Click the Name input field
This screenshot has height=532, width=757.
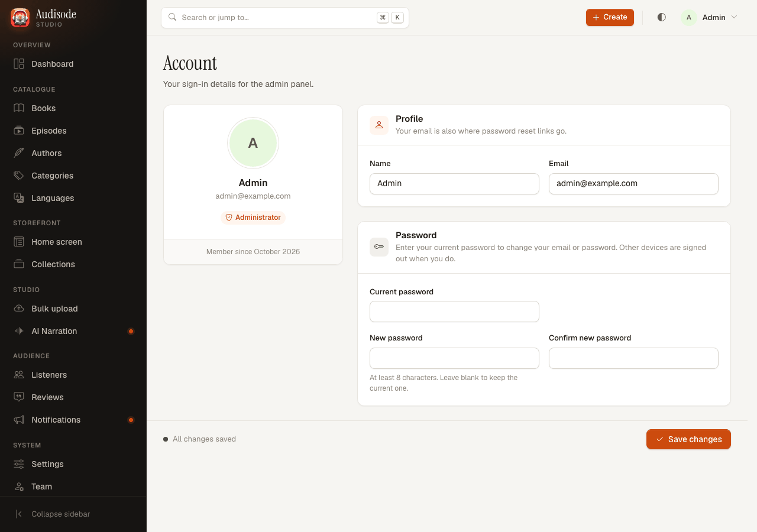pyautogui.click(x=454, y=184)
